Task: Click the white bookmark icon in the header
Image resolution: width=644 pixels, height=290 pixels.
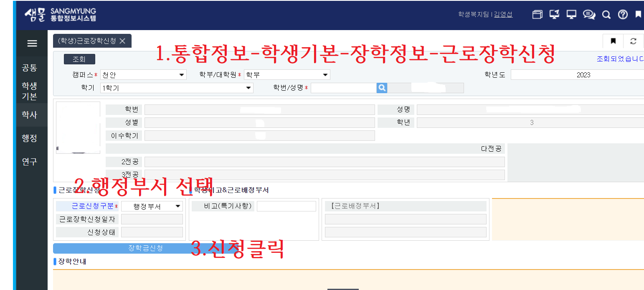Action: click(x=638, y=14)
